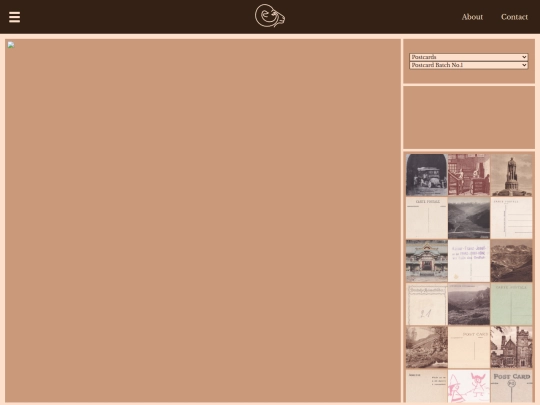Screen dimensions: 540x405
Task: Expand the Postcards category dropdown
Action: pyautogui.click(x=468, y=57)
